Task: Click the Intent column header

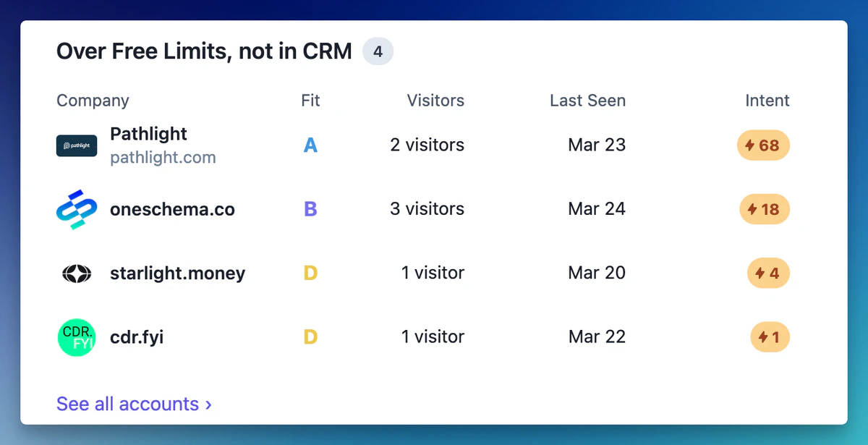Action: 767,101
